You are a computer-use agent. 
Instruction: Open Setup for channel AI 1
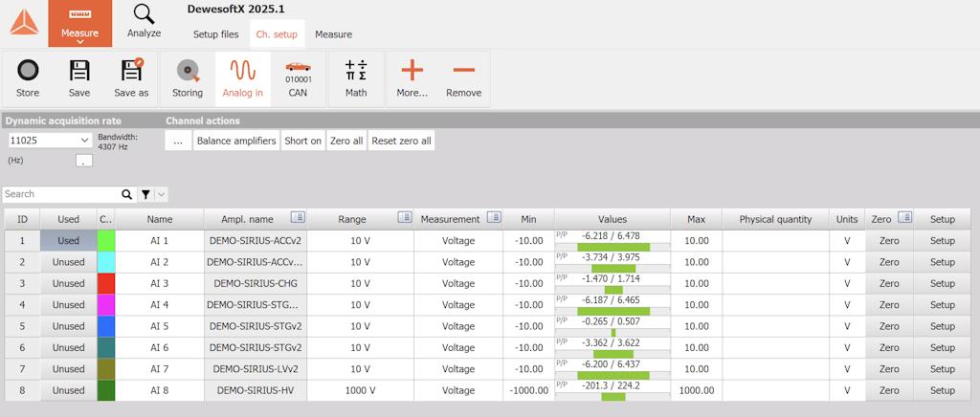(x=943, y=241)
